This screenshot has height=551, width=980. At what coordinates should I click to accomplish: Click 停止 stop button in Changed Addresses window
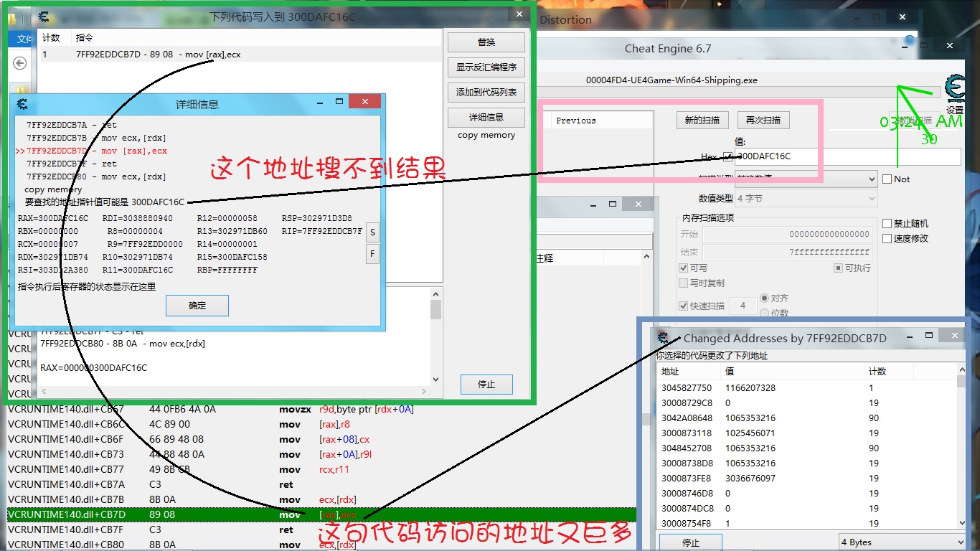(691, 542)
